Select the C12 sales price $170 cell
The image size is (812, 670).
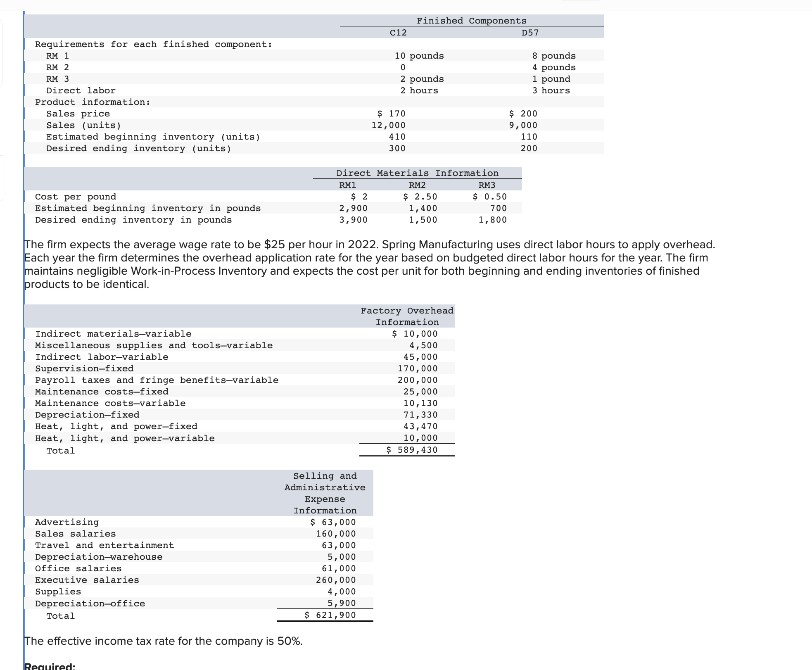[392, 114]
